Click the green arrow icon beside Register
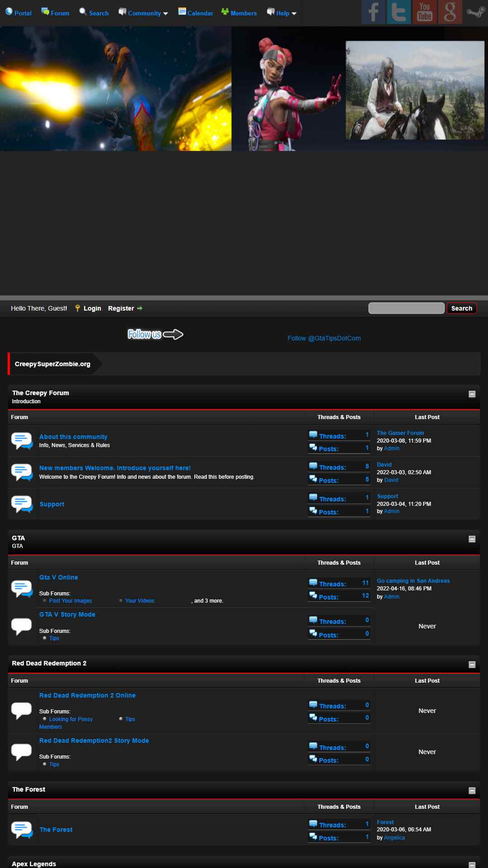This screenshot has height=868, width=488. pos(140,308)
